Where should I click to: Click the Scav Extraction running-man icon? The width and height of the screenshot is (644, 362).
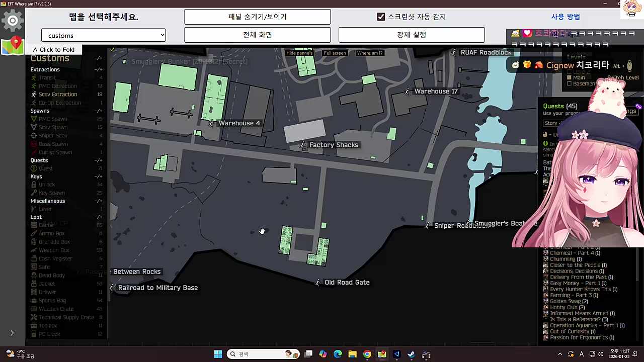(34, 95)
